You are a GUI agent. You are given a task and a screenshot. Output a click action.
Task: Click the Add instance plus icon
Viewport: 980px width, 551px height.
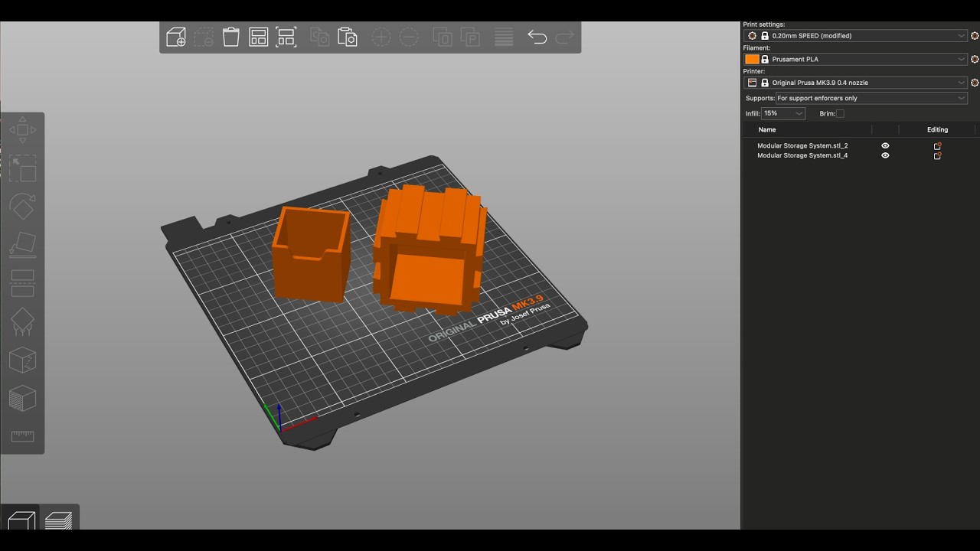(x=381, y=37)
